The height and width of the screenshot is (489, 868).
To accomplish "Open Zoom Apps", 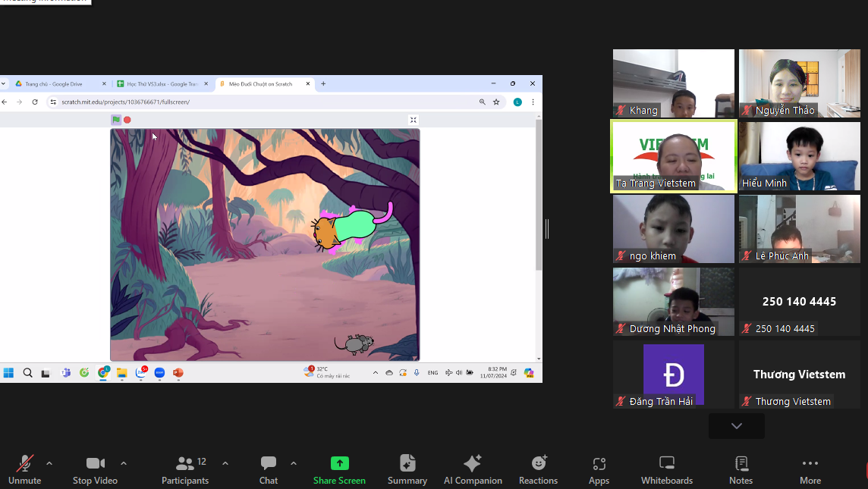I will coord(599,469).
